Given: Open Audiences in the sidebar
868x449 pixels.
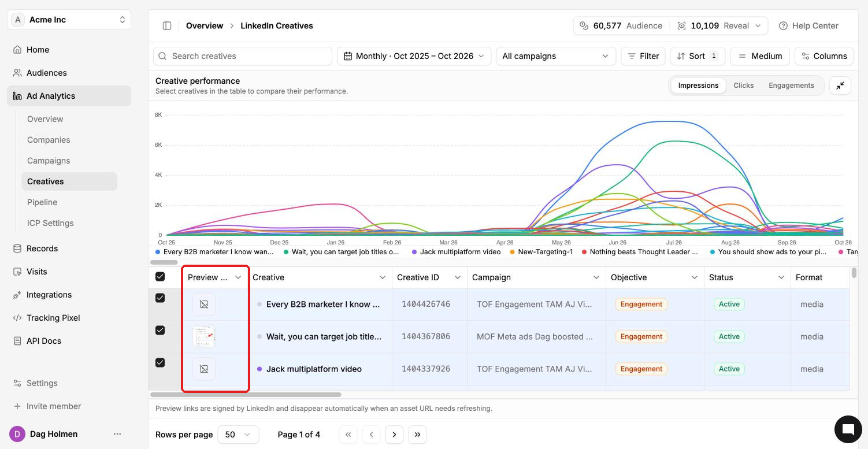Looking at the screenshot, I should pyautogui.click(x=69, y=73).
